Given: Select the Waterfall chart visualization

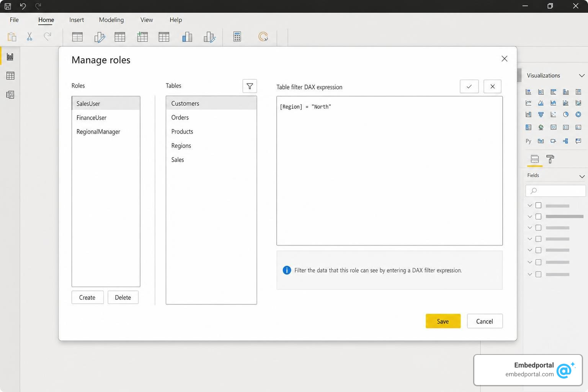Looking at the screenshot, I should coord(528,114).
